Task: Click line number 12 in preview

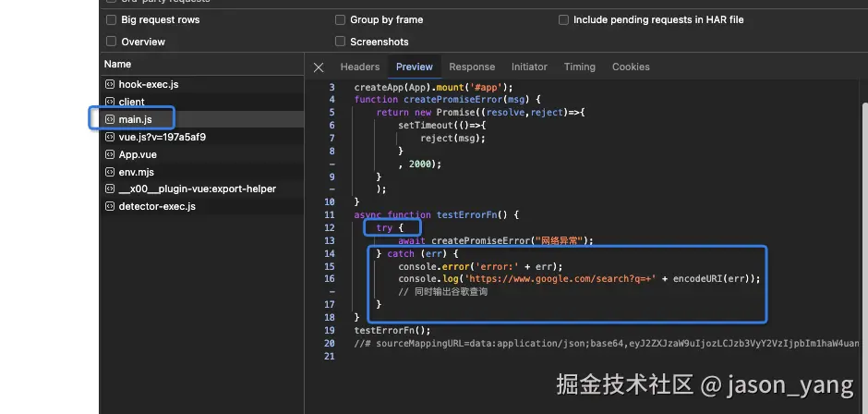Action: [x=330, y=227]
